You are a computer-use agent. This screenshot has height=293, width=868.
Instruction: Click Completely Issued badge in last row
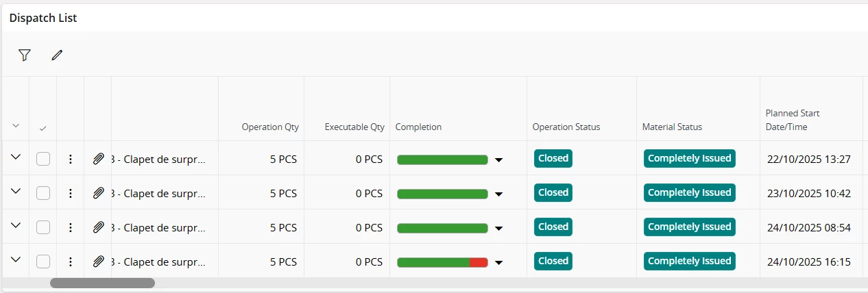pyautogui.click(x=690, y=261)
